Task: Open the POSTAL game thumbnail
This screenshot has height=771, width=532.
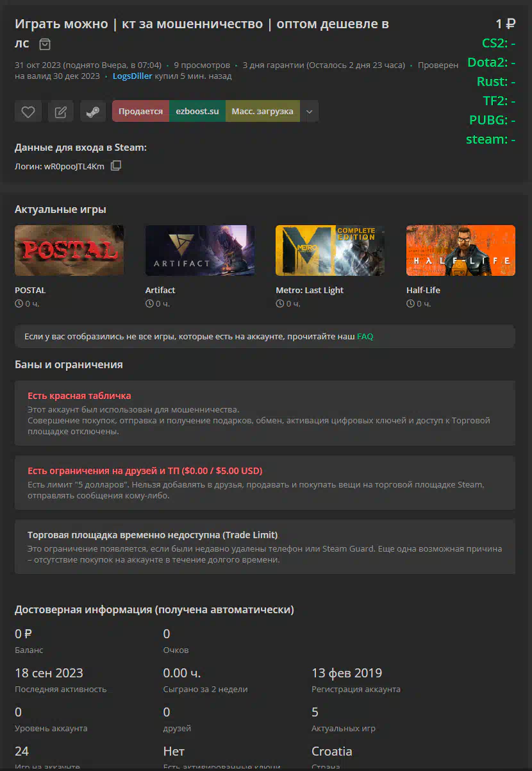Action: tap(69, 250)
